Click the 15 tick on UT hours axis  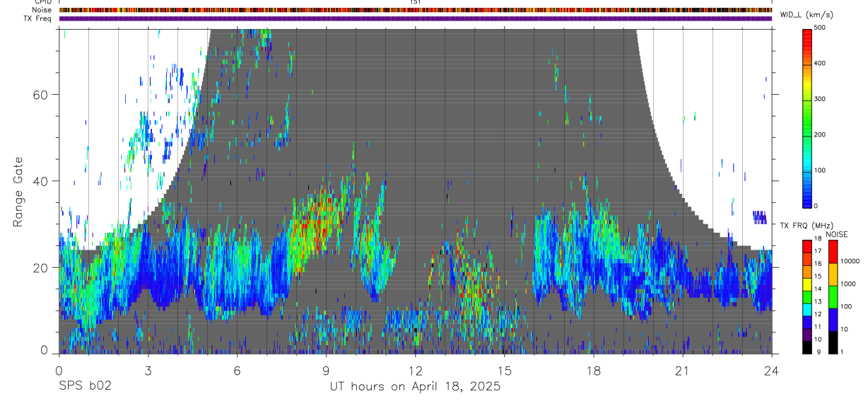(505, 370)
